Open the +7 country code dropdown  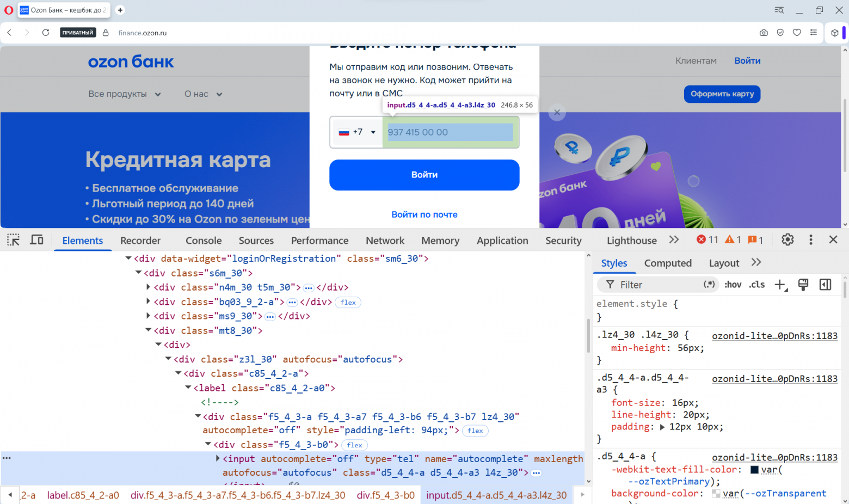(358, 132)
